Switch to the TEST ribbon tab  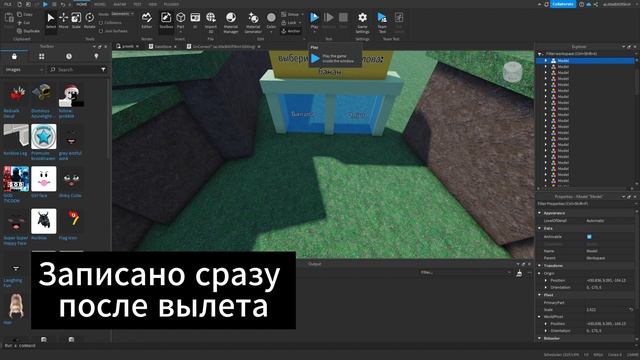[137, 4]
